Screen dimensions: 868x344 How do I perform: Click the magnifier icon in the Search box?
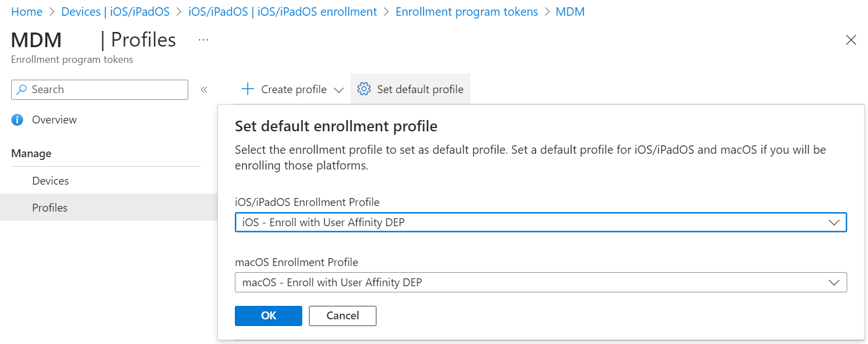22,89
